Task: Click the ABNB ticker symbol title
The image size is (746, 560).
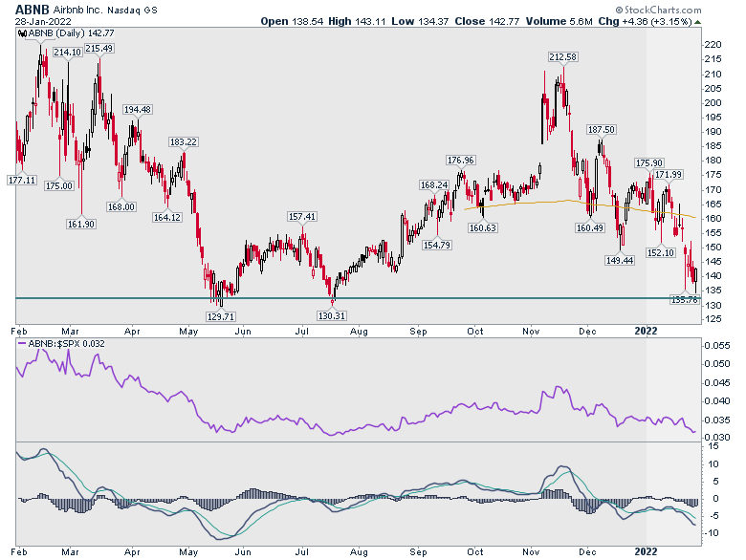Action: [x=32, y=10]
